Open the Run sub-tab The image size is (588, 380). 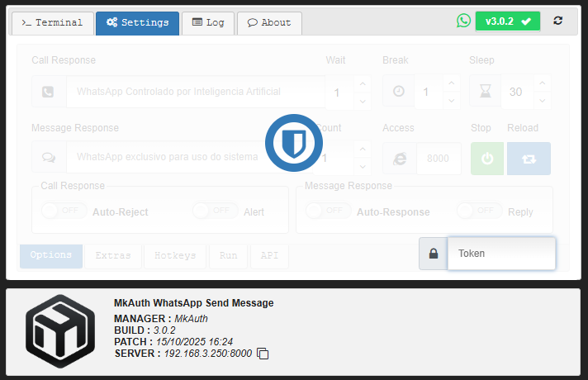229,256
